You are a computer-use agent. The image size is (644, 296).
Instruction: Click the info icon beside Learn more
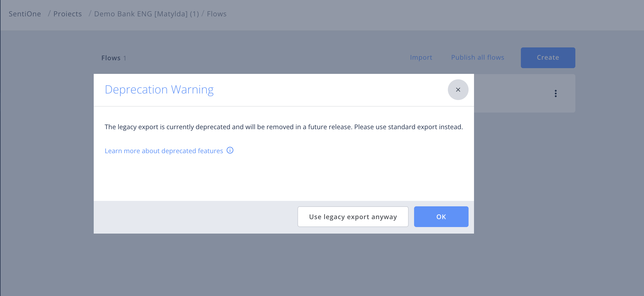click(230, 150)
